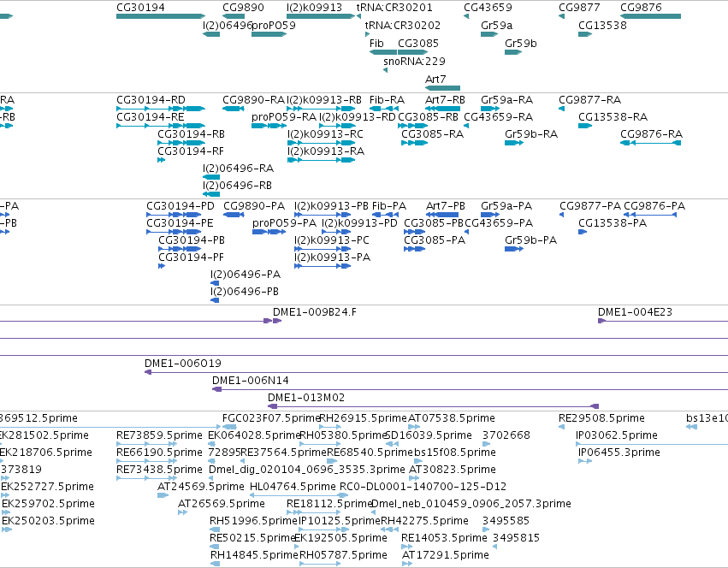
Task: Click protein label proPO59-PA
Action: (284, 223)
